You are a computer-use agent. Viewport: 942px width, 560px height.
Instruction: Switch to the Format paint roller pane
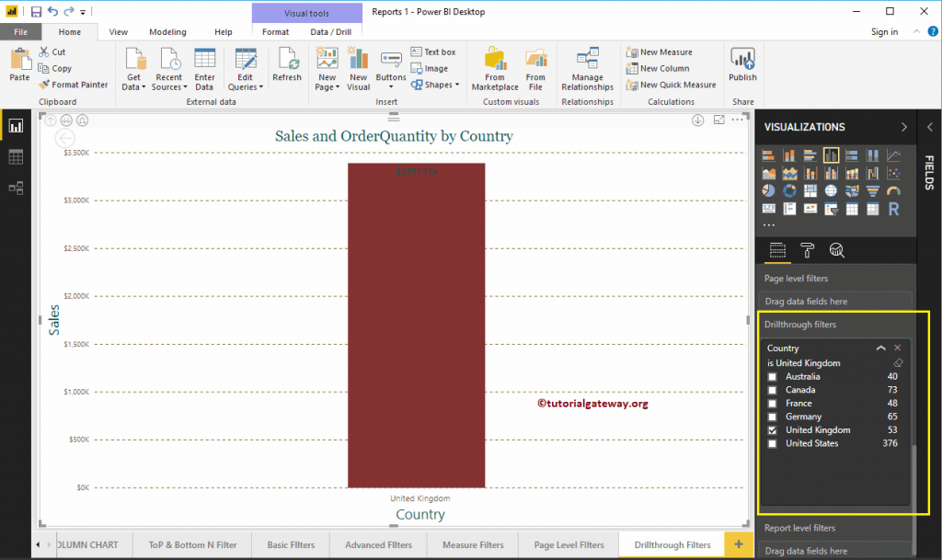810,250
